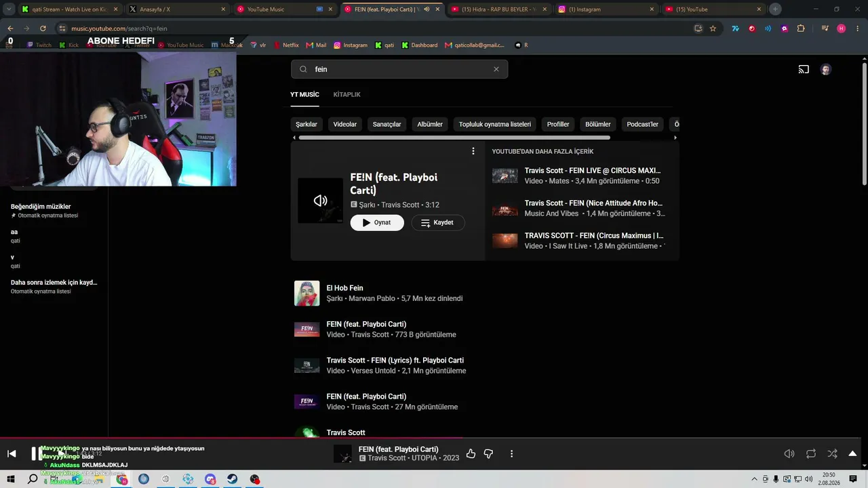Pause the playing song in player bar
The height and width of the screenshot is (488, 868).
(x=36, y=453)
